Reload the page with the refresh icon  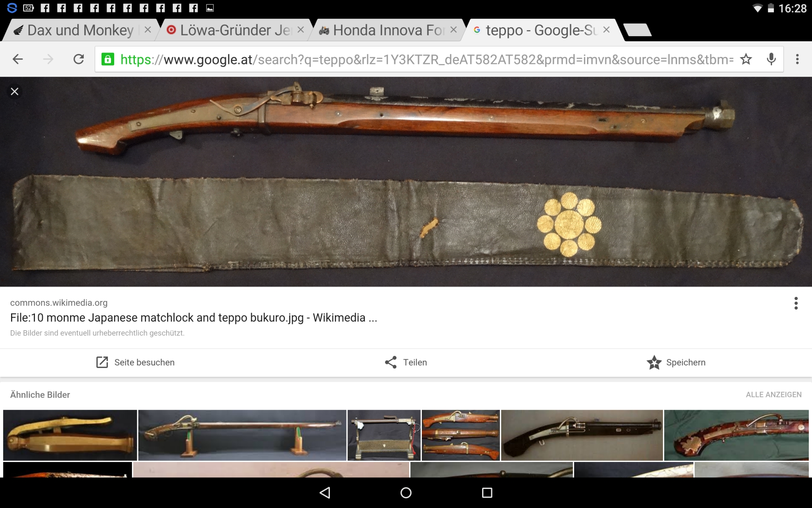coord(79,60)
